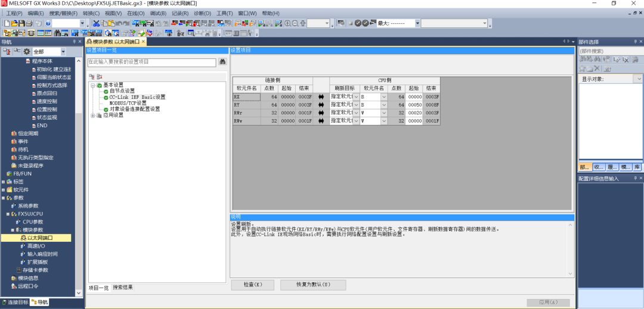Click the Open project folder icon
The height and width of the screenshot is (309, 644).
pyautogui.click(x=14, y=23)
